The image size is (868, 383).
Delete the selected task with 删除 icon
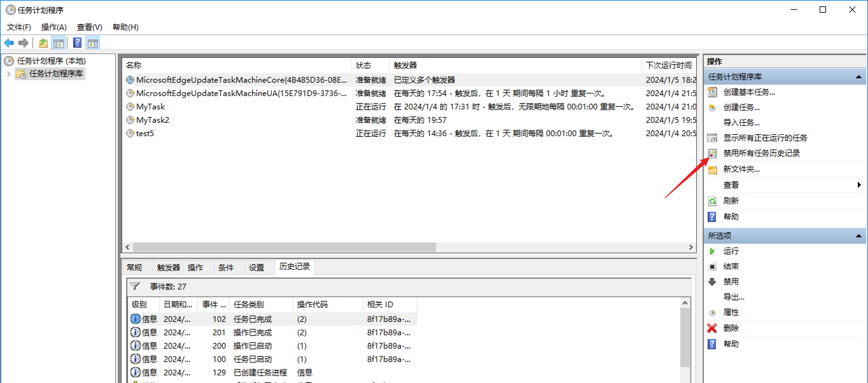pos(712,328)
